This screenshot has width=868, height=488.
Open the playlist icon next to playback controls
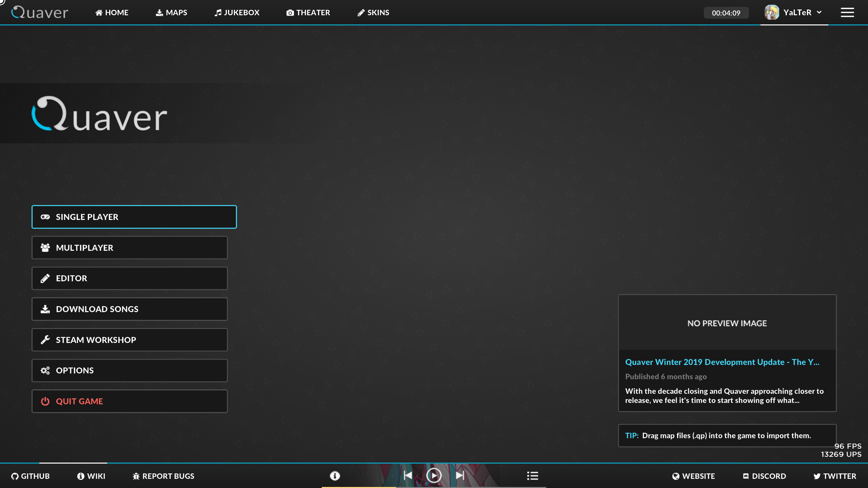532,476
